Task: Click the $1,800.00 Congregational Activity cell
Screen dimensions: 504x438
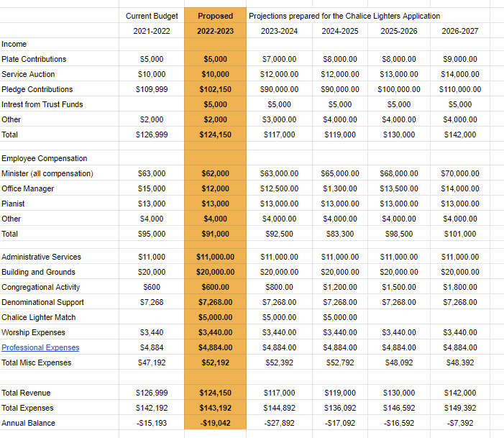Action: 459,287
